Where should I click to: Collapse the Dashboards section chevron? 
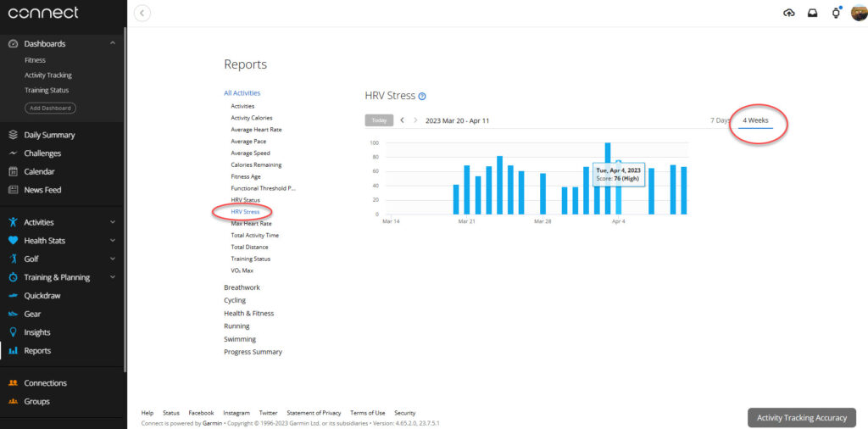click(x=113, y=43)
